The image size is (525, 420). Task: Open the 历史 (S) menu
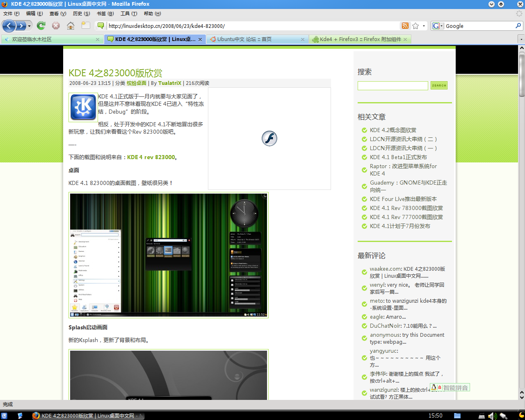(x=81, y=14)
